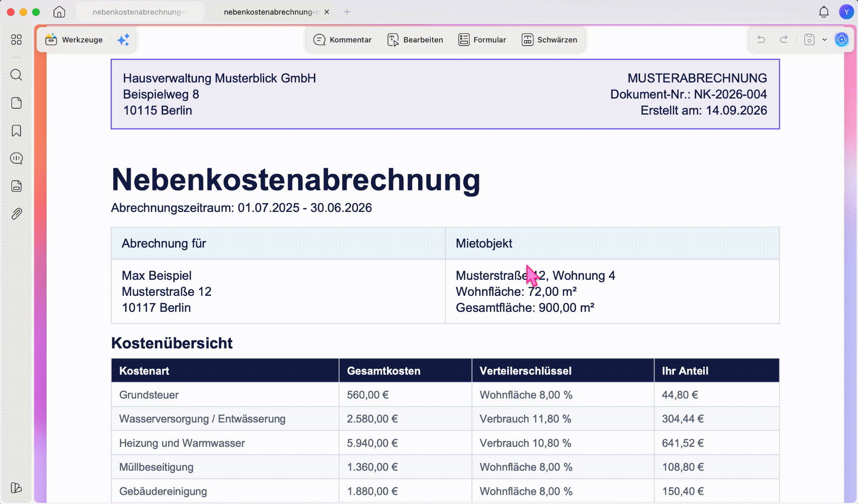Switch to Bearbeiten mode
858x504 pixels.
pos(415,40)
